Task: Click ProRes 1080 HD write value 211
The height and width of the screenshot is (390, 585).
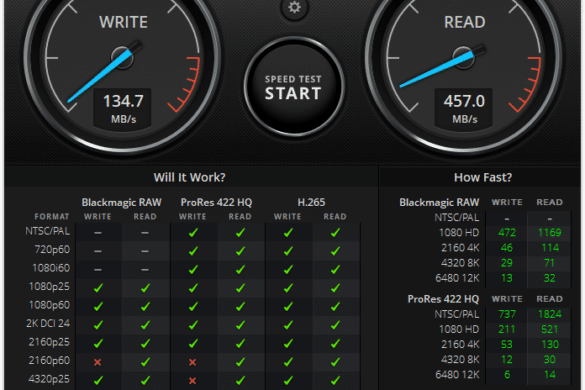Action: 507,329
